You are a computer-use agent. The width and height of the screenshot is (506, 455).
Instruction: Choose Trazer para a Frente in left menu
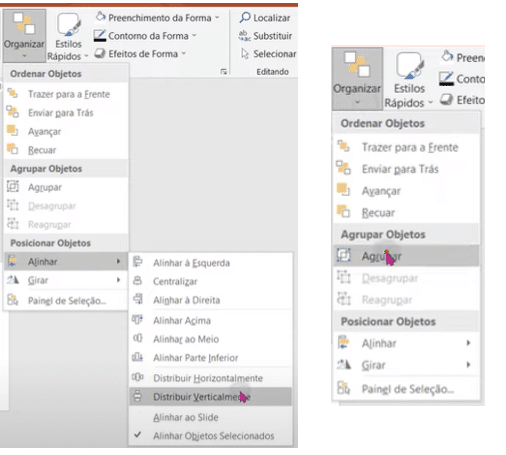(66, 94)
